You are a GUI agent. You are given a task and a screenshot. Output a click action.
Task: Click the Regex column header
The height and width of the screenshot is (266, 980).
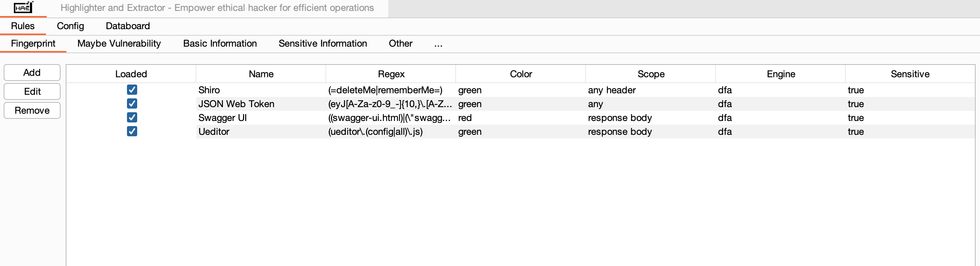click(391, 74)
